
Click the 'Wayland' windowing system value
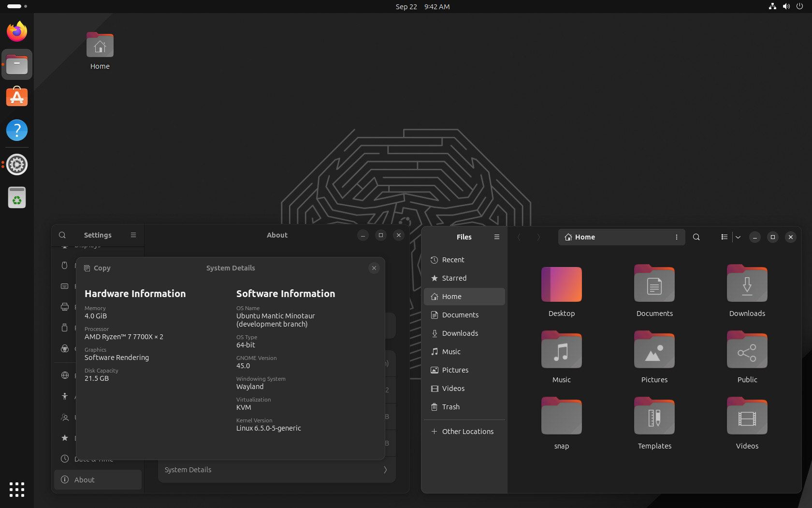250,387
